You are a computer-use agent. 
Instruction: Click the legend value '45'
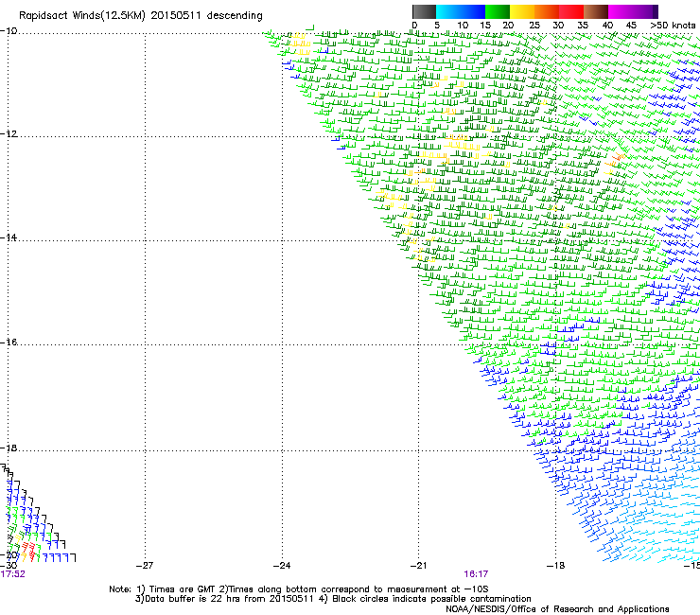631,26
